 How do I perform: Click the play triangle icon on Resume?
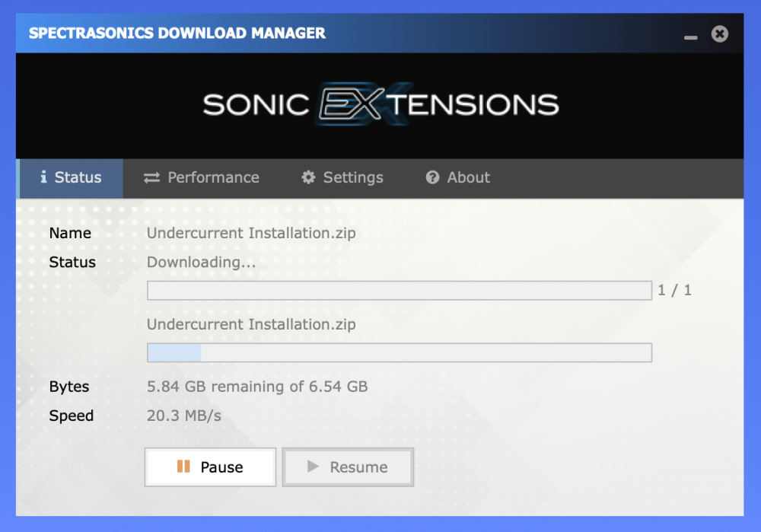(x=313, y=467)
